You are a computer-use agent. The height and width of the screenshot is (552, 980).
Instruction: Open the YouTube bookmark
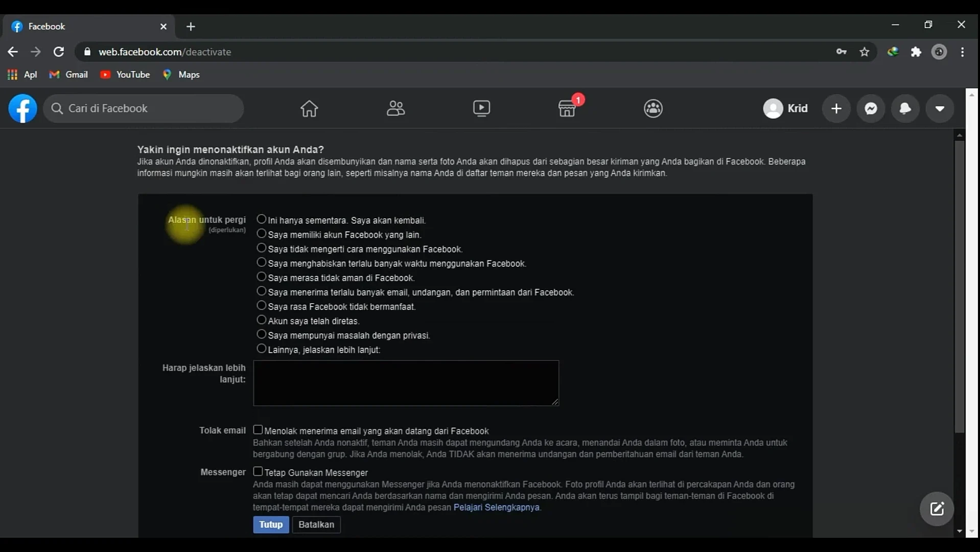click(x=125, y=75)
